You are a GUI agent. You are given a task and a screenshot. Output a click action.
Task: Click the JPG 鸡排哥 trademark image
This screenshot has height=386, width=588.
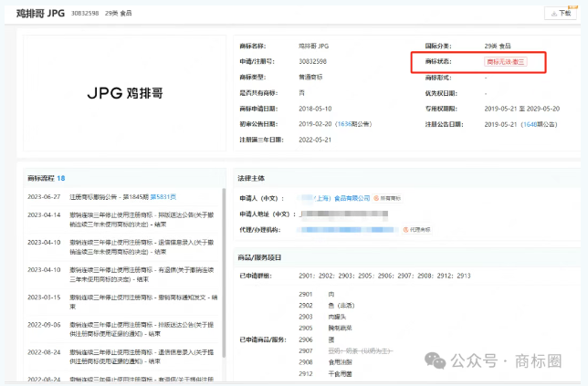(123, 93)
